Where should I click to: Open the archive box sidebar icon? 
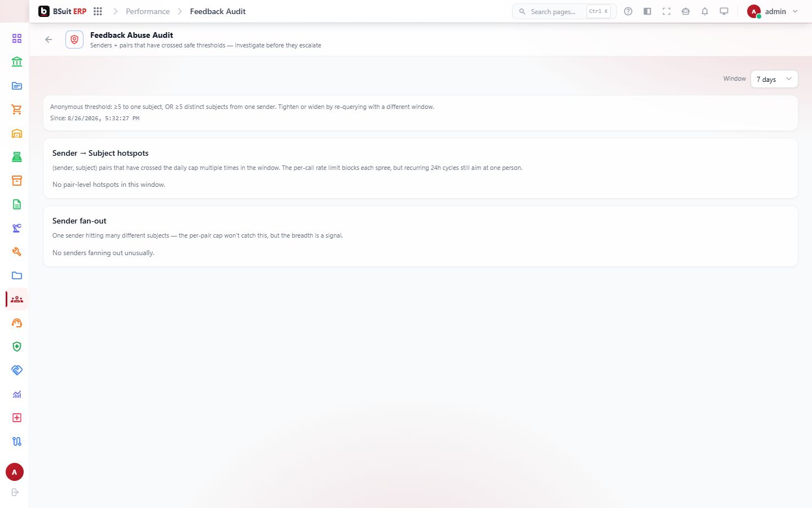[x=17, y=181]
